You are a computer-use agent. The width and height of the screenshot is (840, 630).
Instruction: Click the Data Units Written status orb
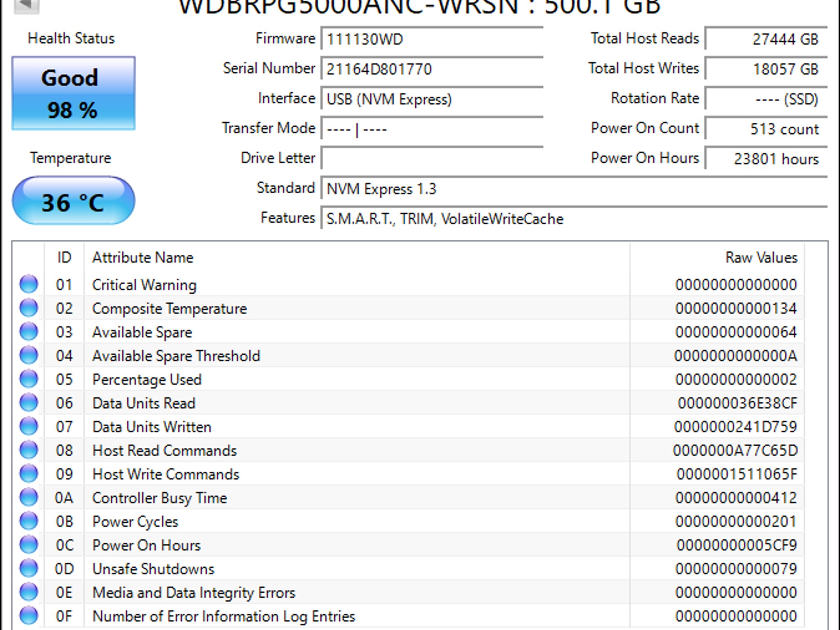click(29, 426)
